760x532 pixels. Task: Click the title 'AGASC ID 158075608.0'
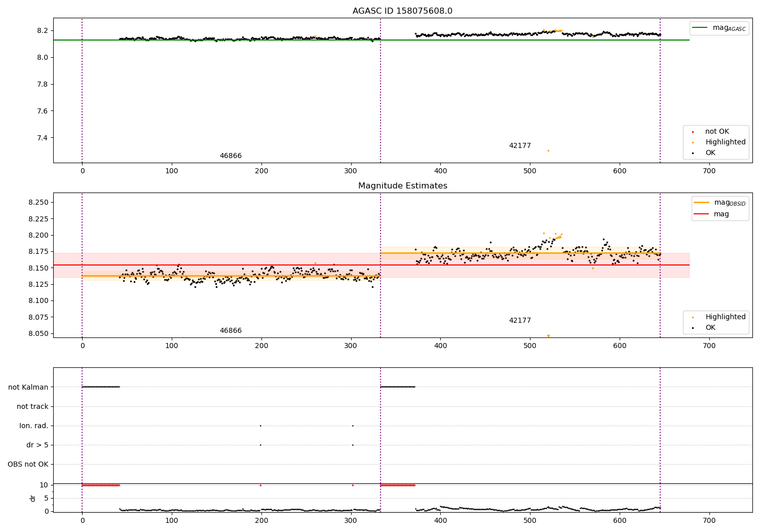click(402, 11)
